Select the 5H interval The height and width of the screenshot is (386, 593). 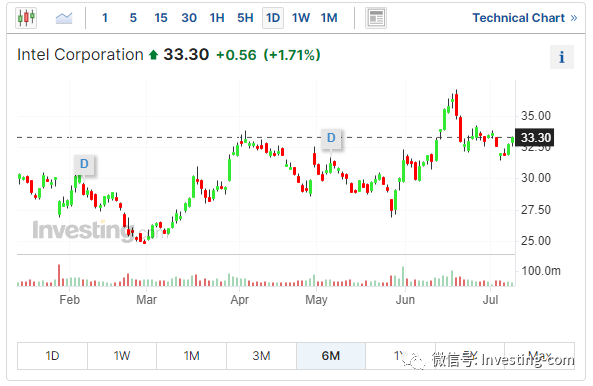click(x=245, y=18)
